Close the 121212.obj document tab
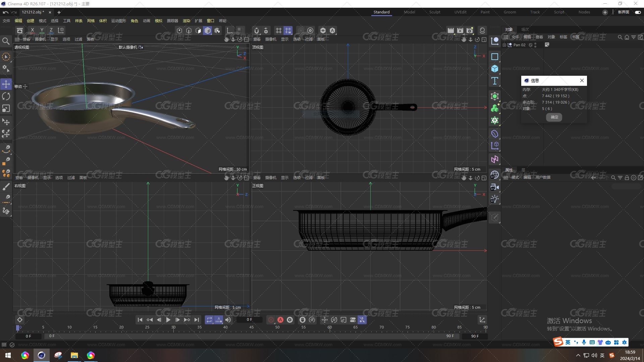Image resolution: width=644 pixels, height=362 pixels. point(50,12)
